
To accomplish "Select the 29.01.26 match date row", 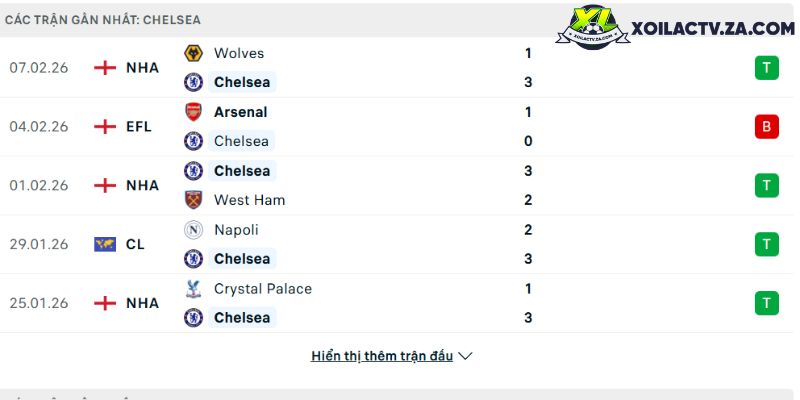I will (x=38, y=244).
